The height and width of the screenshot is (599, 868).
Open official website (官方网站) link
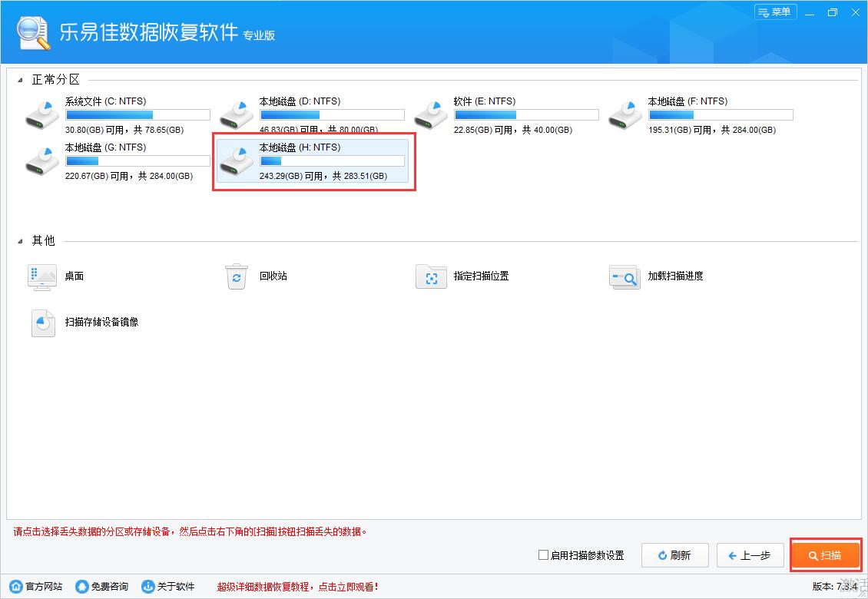[x=37, y=587]
